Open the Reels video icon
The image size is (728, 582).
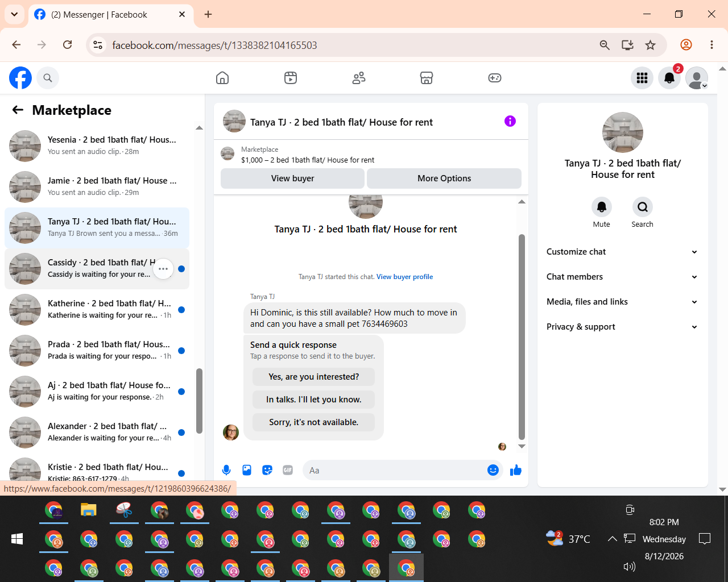click(291, 78)
